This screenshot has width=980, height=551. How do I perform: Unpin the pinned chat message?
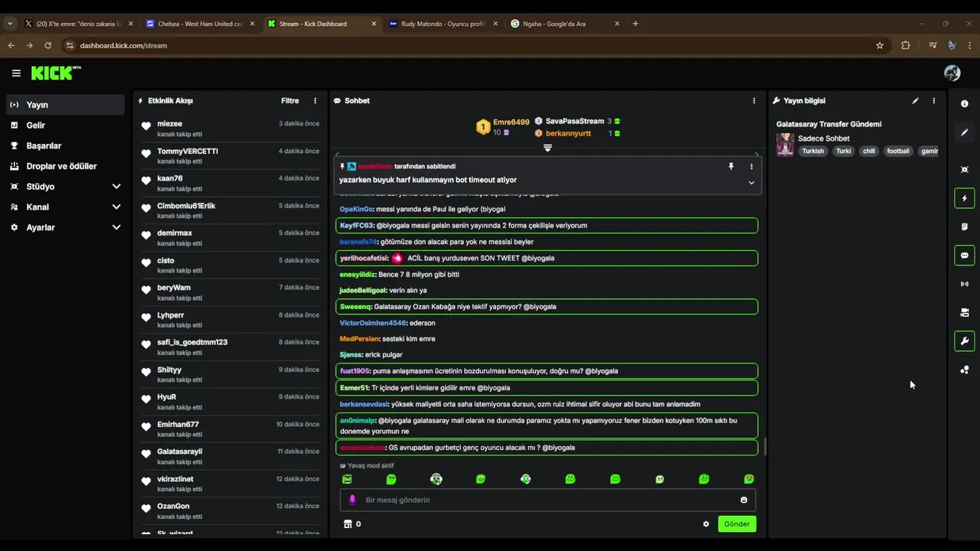[x=731, y=166]
